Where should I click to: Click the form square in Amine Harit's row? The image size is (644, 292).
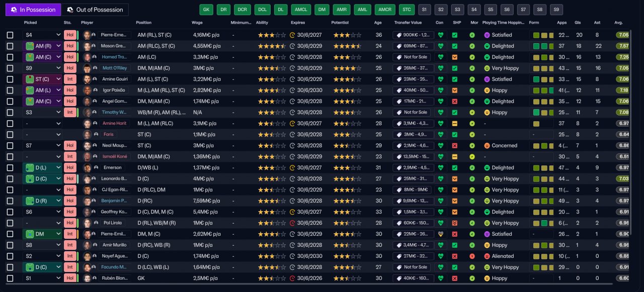pos(536,124)
